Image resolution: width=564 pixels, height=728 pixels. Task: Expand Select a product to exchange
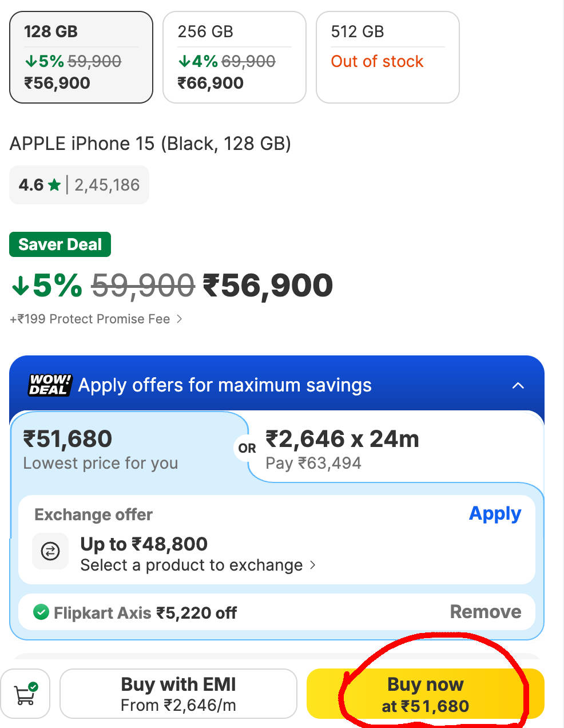(x=198, y=565)
